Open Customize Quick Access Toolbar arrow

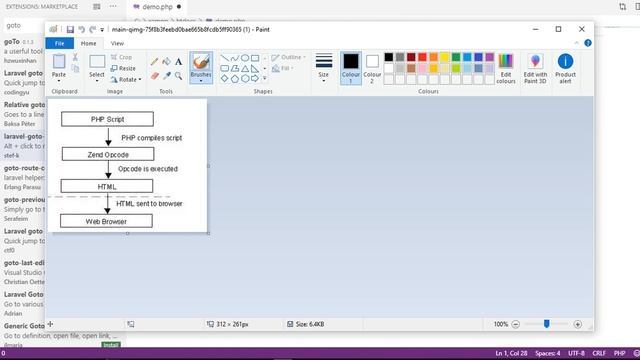point(102,29)
